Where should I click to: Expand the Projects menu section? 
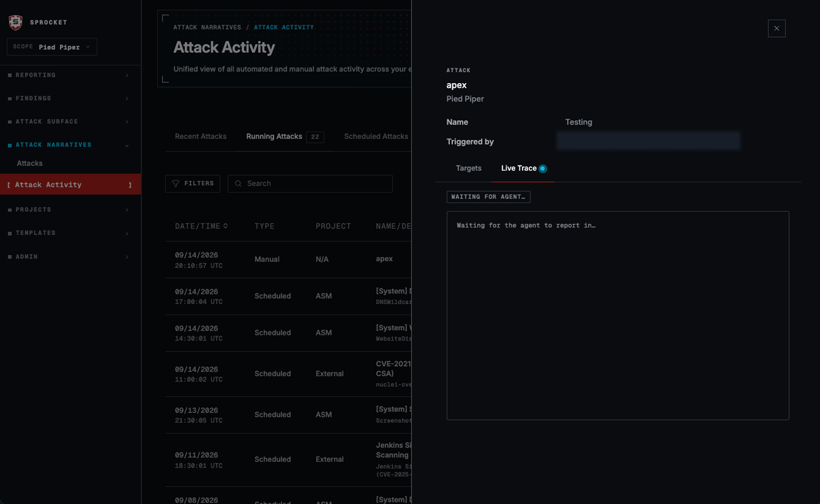point(69,210)
